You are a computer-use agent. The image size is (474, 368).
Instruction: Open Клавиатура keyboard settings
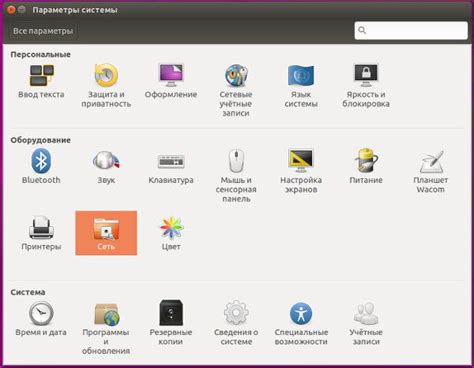[x=171, y=166]
